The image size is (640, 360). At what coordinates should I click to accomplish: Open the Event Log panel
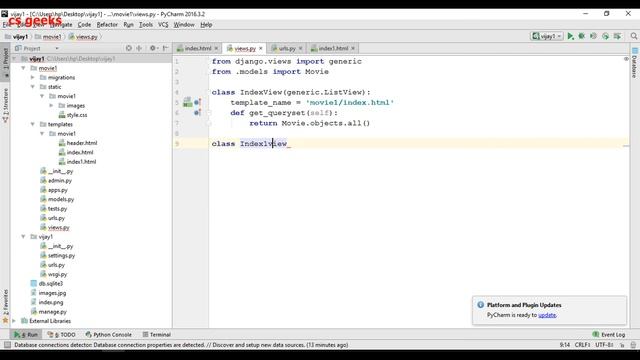tap(609, 334)
